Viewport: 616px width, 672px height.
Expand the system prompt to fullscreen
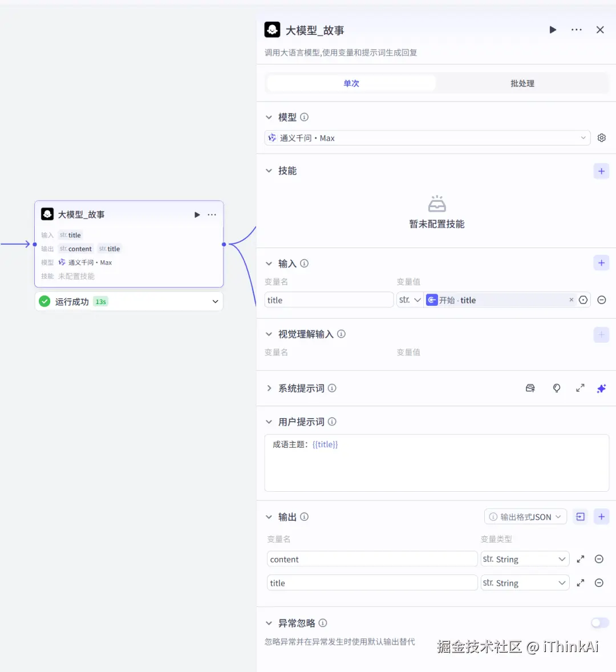(x=580, y=388)
